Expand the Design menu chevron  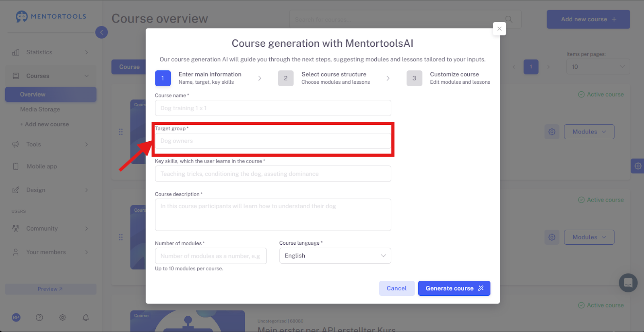click(x=87, y=190)
